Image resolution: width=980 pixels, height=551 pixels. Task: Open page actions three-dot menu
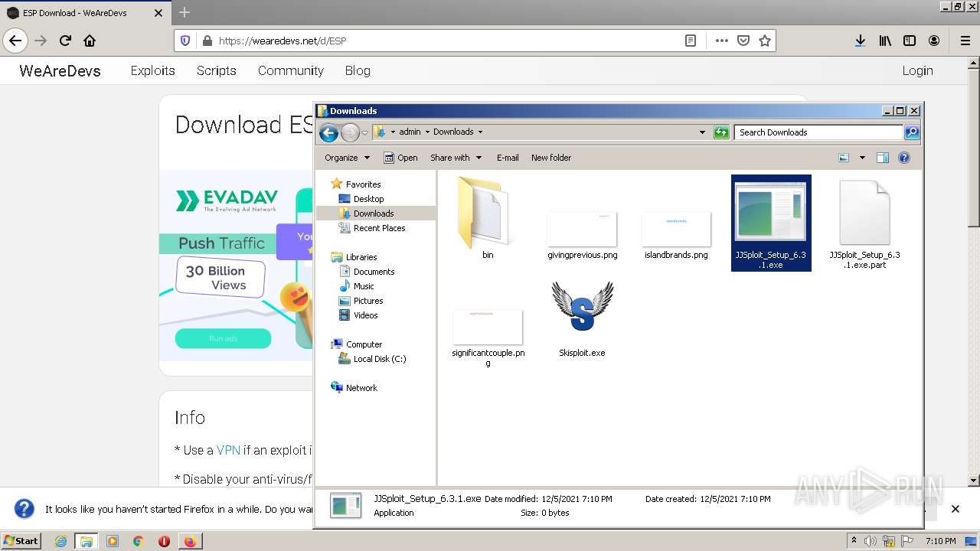[x=721, y=41]
